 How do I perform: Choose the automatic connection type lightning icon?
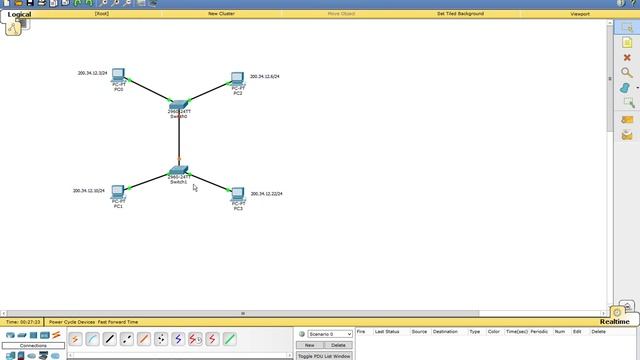point(75,339)
